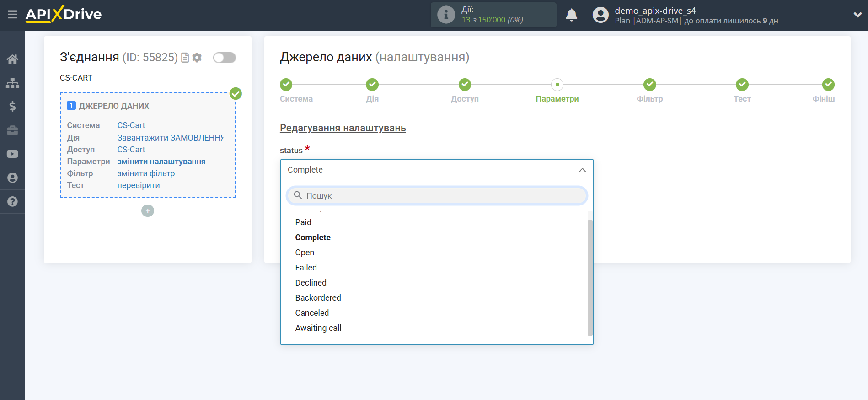Click the data source green checkmark

pyautogui.click(x=236, y=94)
